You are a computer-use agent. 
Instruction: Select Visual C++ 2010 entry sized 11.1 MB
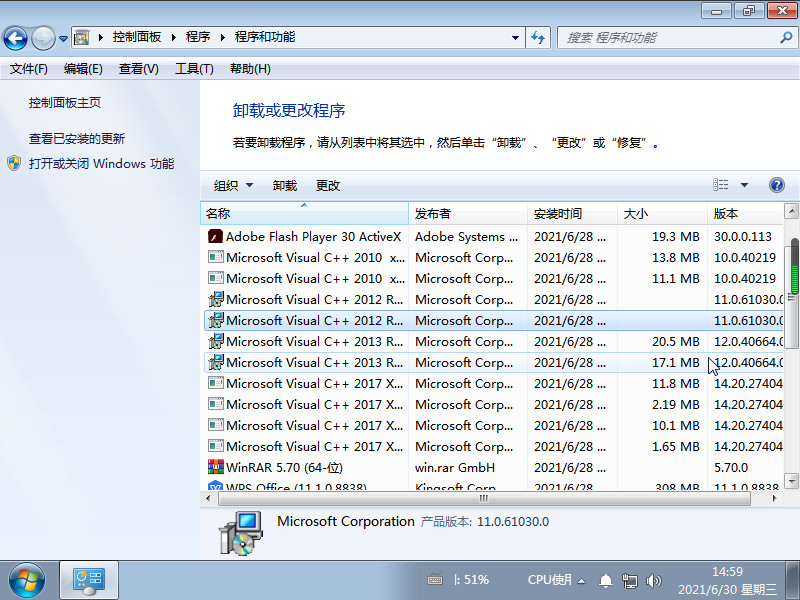click(493, 279)
